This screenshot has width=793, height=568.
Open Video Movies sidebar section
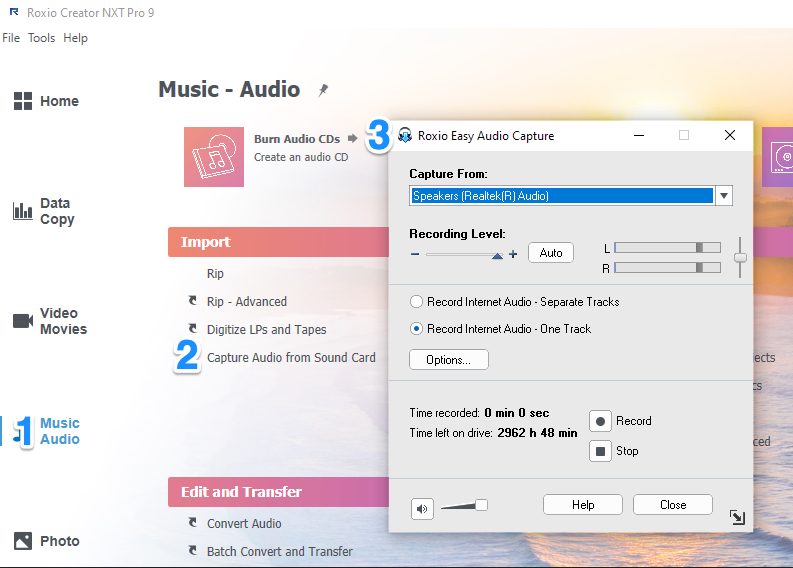point(50,321)
